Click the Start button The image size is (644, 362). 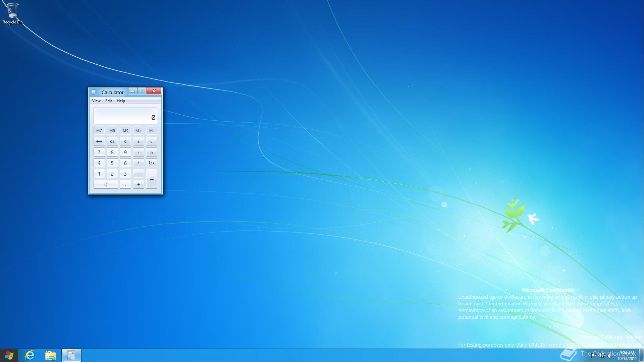point(9,355)
